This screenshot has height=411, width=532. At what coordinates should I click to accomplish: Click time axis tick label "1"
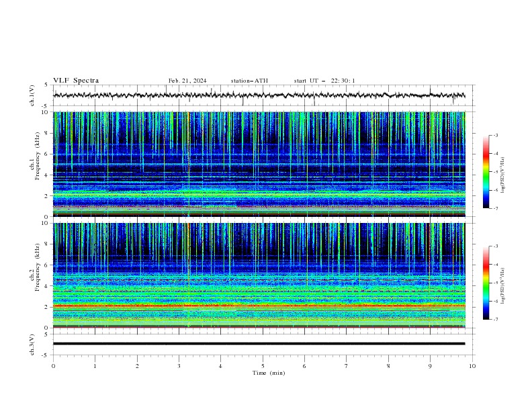pos(95,366)
